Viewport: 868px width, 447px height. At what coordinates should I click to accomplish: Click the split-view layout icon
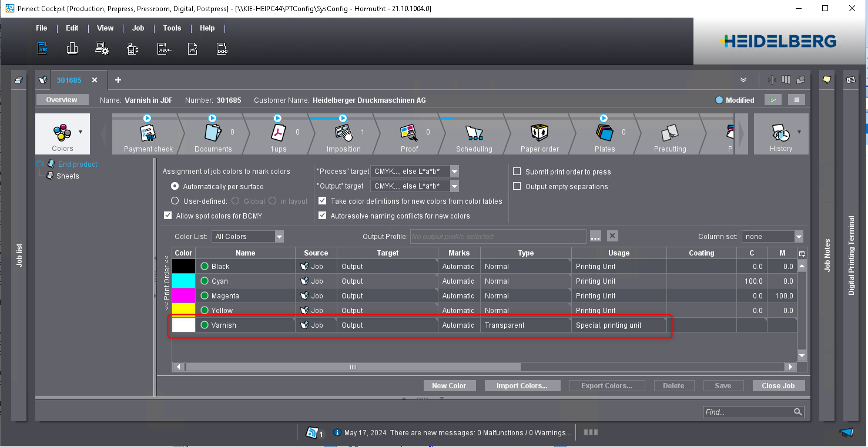click(772, 79)
